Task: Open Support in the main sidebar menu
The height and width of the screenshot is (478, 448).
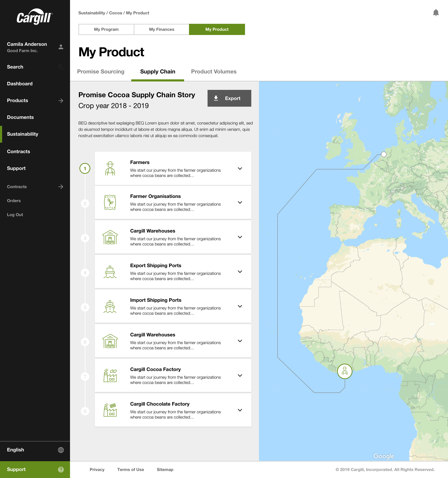Action: pos(16,168)
